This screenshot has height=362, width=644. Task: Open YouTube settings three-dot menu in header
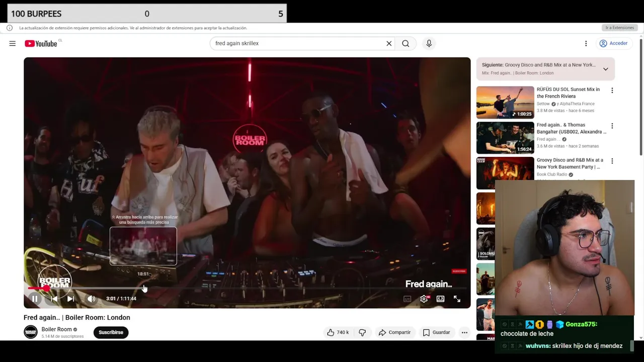coord(586,44)
